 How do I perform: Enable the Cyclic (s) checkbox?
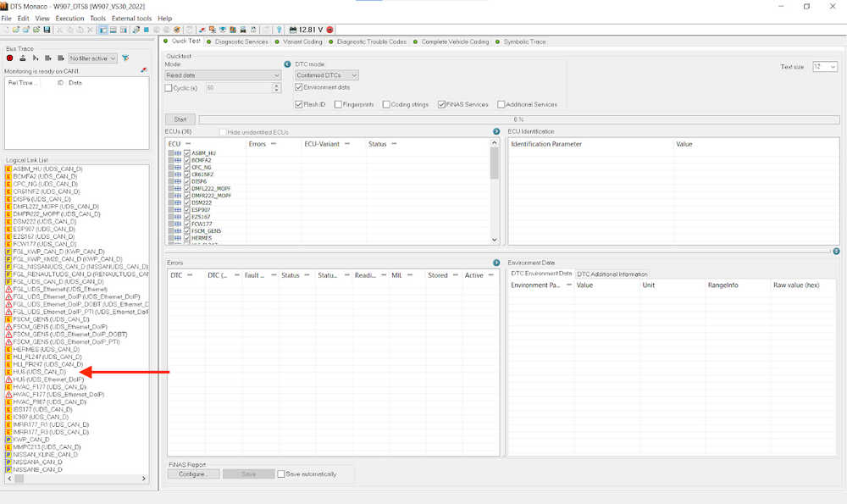(168, 87)
